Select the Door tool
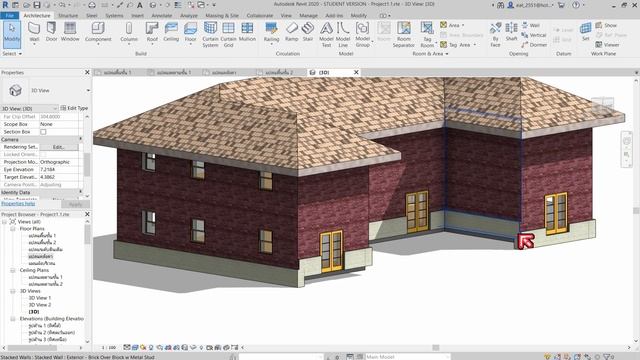This screenshot has height=360, width=640. click(x=51, y=32)
